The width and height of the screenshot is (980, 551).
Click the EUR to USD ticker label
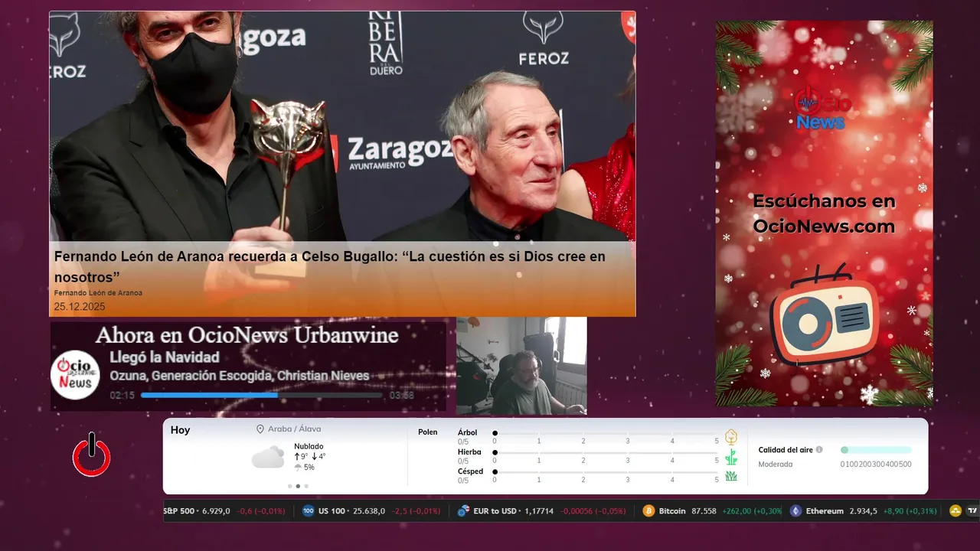click(495, 510)
